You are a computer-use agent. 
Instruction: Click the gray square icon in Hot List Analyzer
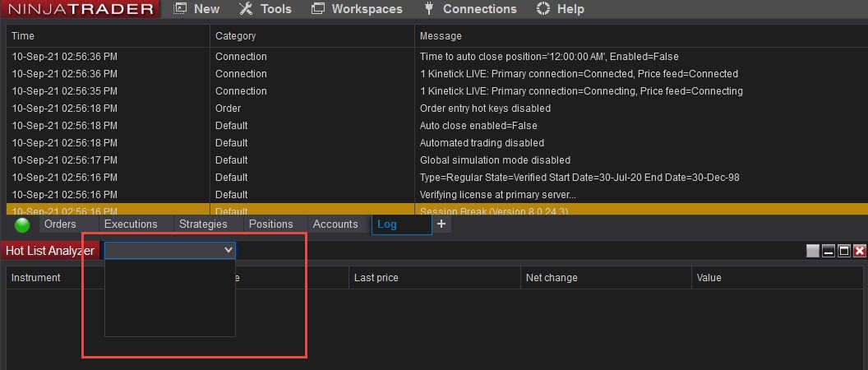click(x=813, y=251)
